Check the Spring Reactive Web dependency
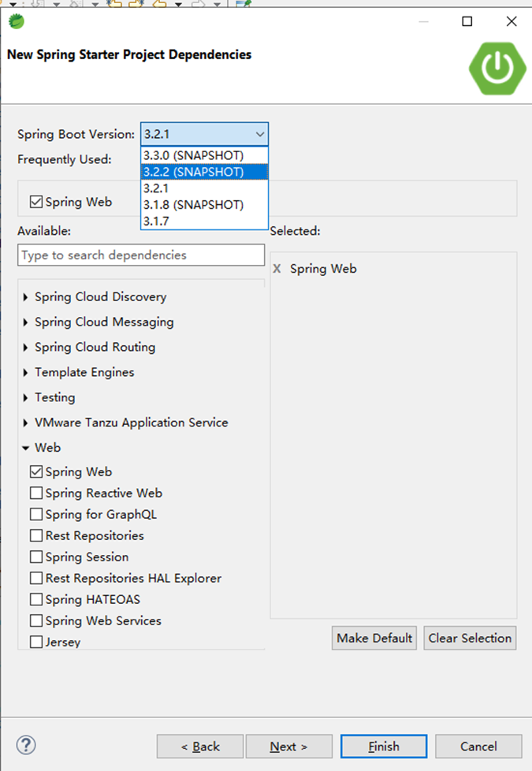The height and width of the screenshot is (771, 532). click(35, 493)
